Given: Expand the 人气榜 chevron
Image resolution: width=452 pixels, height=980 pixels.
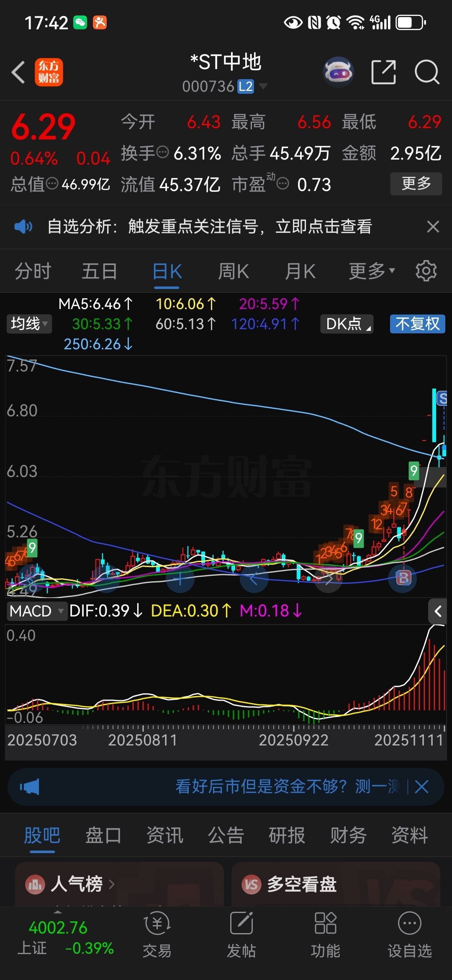Looking at the screenshot, I should (111, 885).
